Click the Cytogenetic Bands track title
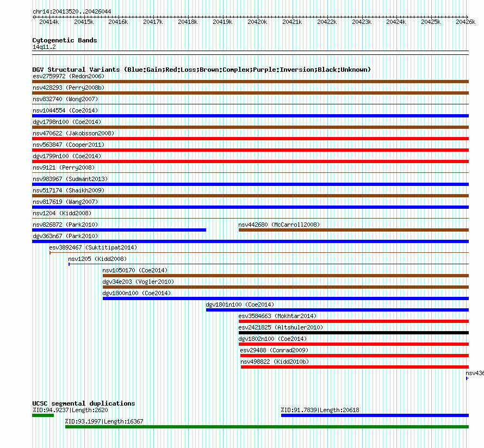Screen dimensions: 484x448 coord(65,40)
